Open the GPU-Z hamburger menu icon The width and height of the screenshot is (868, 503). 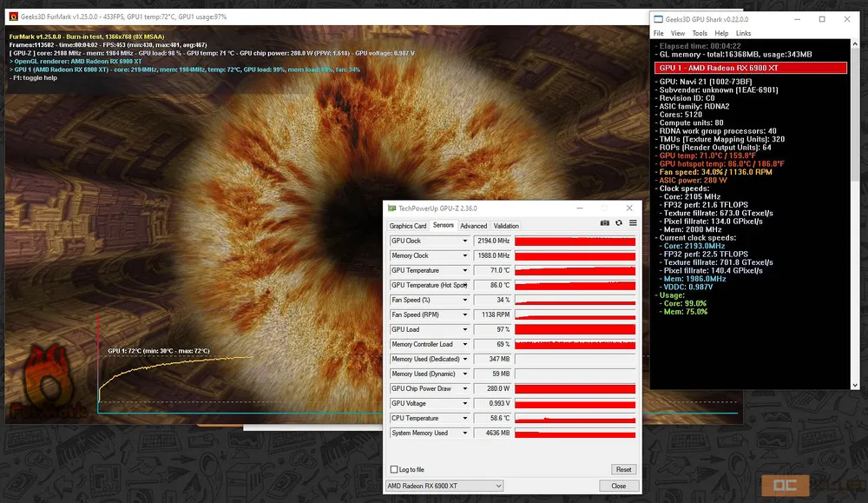click(631, 224)
